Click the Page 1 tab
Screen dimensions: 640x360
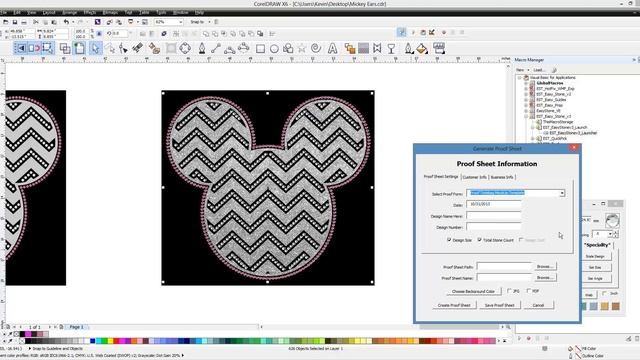[x=76, y=327]
